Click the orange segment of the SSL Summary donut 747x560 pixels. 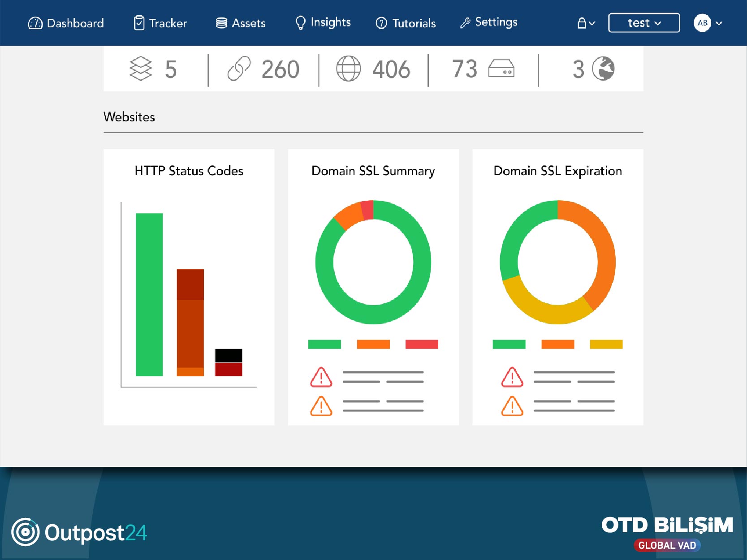coord(350,215)
